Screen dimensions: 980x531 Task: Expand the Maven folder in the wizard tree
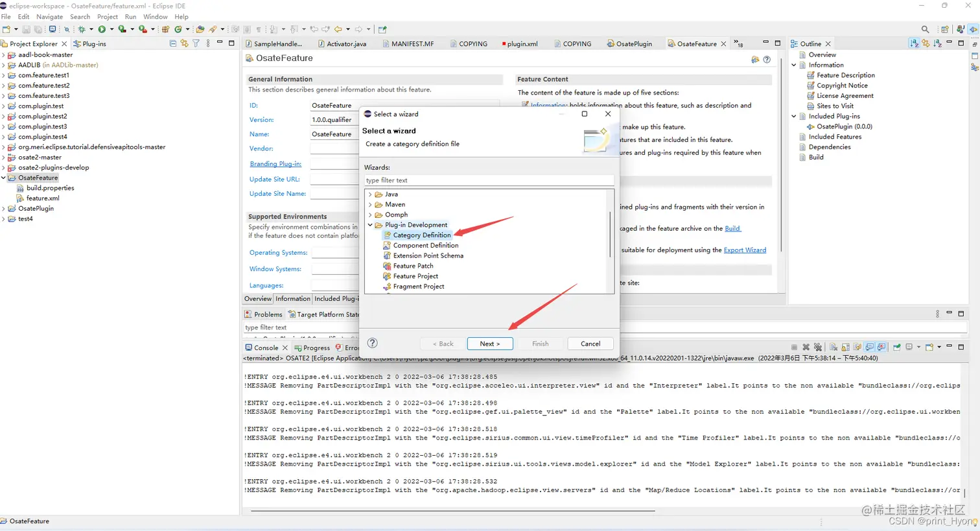point(370,204)
